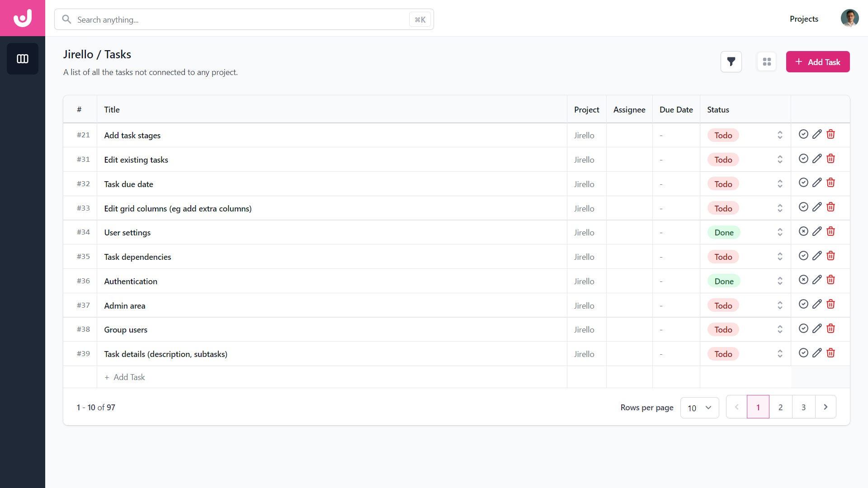Edit the 'Admin area' task
The width and height of the screenshot is (868, 488).
(817, 304)
